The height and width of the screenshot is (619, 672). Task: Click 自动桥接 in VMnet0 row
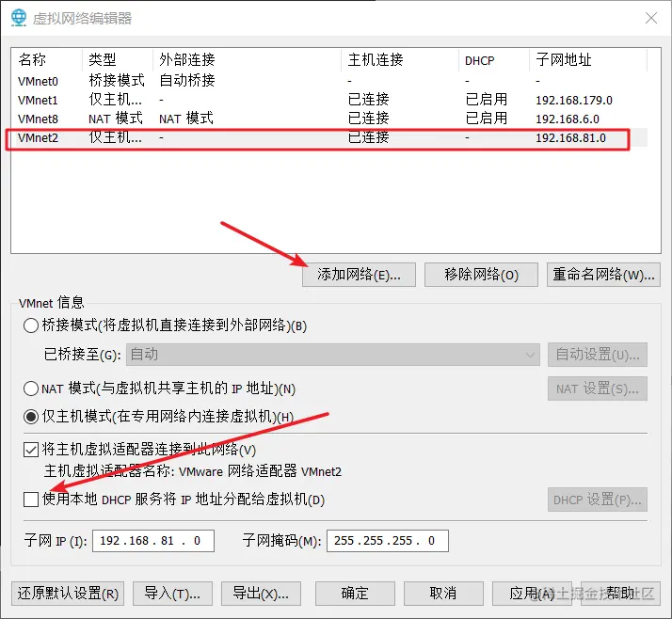click(187, 81)
